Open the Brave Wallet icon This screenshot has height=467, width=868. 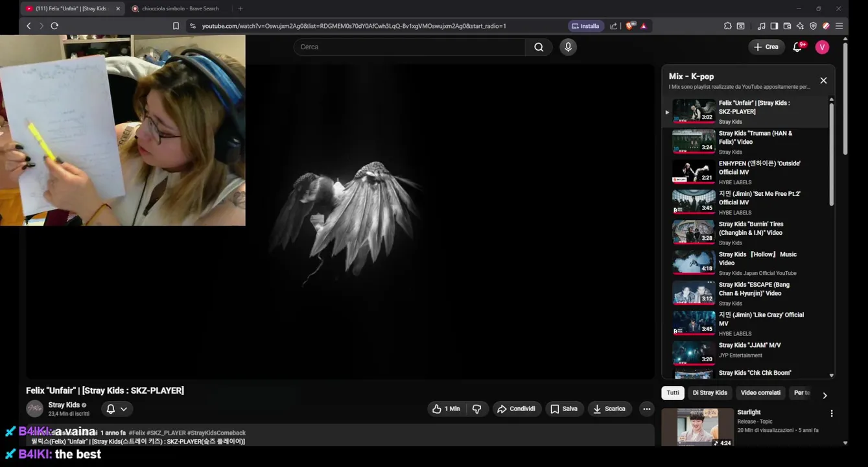point(787,26)
